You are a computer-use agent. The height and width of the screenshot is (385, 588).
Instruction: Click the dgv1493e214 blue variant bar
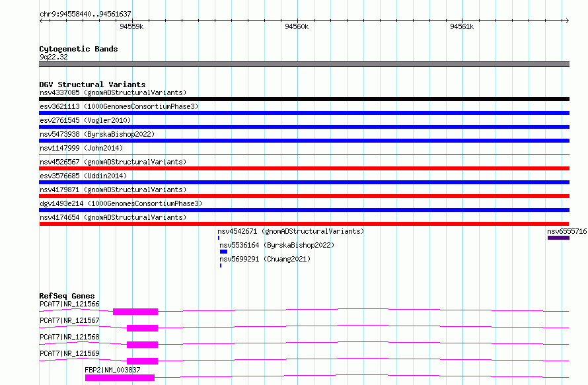[304, 210]
